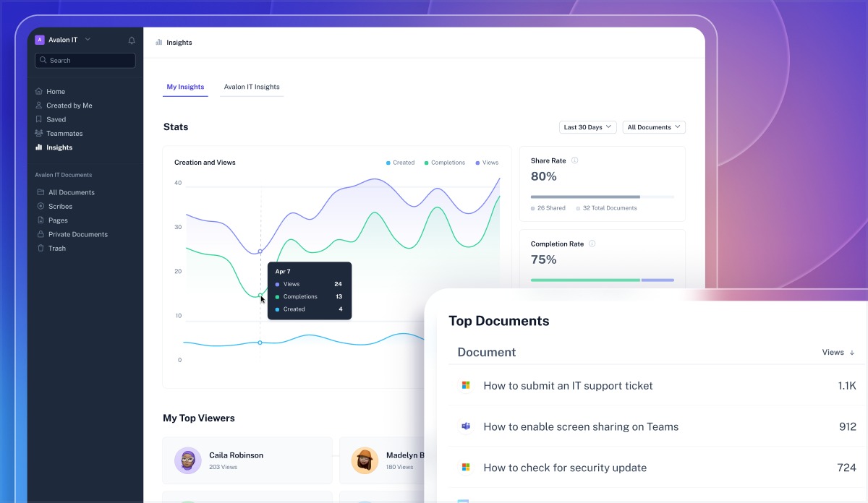Image resolution: width=868 pixels, height=503 pixels.
Task: Switch to Avalon IT Insights tab
Action: (252, 87)
